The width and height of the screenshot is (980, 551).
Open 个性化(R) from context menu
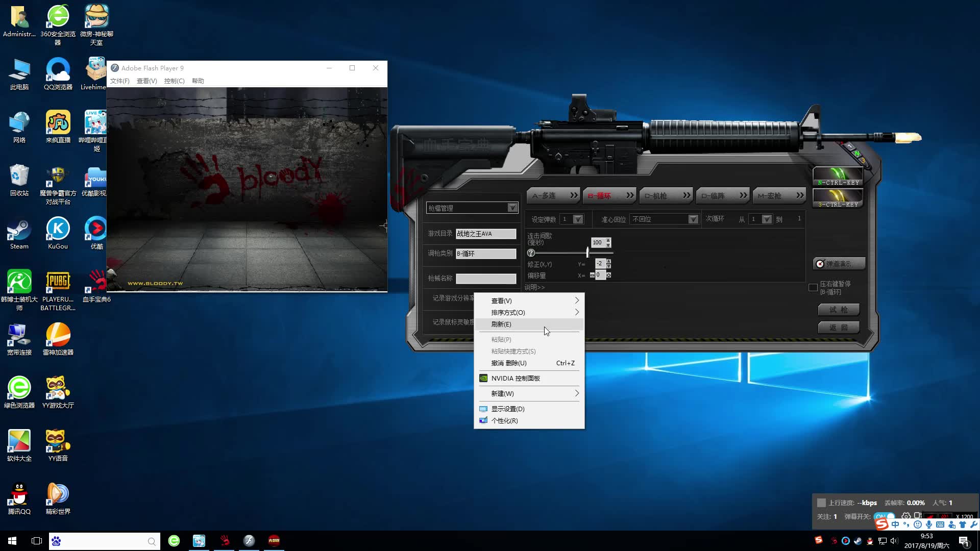(x=529, y=420)
